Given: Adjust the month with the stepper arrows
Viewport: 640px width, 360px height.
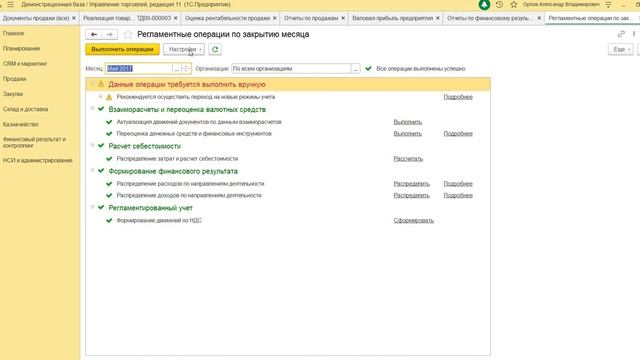Looking at the screenshot, I should 186,69.
